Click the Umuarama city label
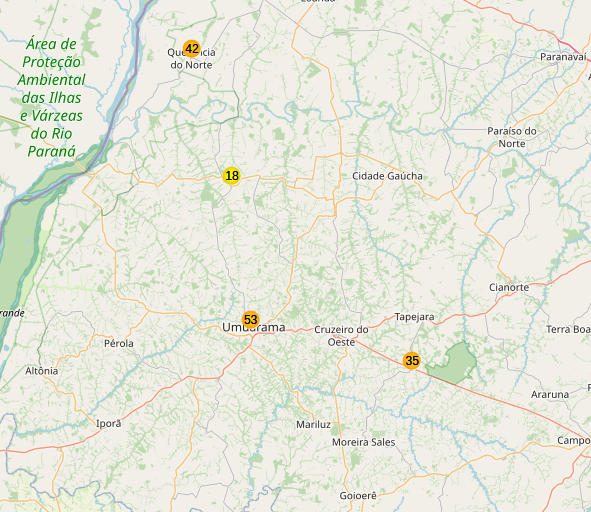This screenshot has width=591, height=512. [x=254, y=327]
